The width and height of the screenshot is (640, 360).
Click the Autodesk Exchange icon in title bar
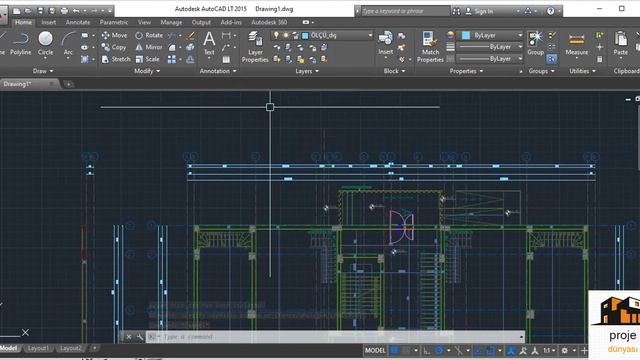tap(528, 11)
